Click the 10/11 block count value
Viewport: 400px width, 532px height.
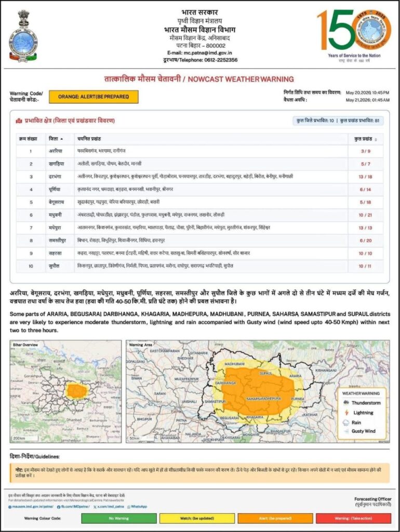365,267
